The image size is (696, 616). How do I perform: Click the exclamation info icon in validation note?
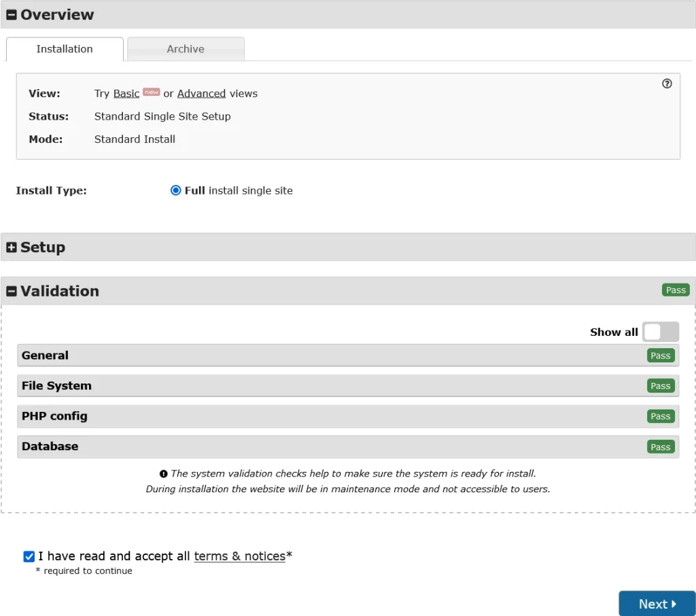(x=163, y=474)
